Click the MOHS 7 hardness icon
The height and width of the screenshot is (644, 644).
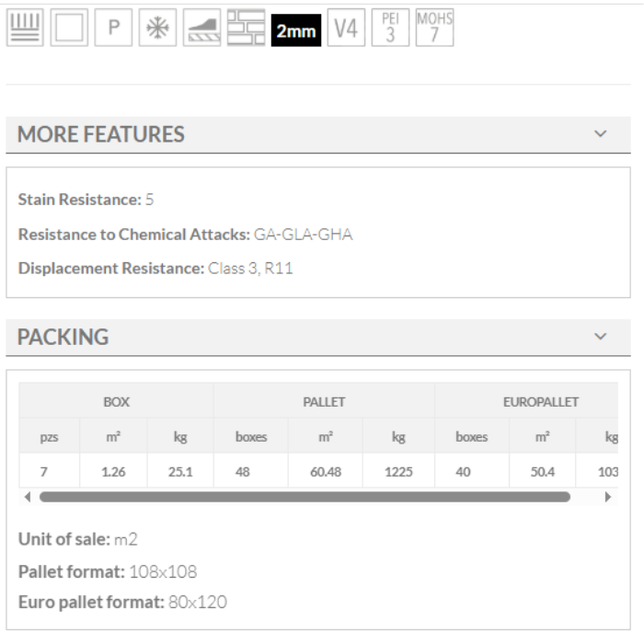[x=433, y=29]
